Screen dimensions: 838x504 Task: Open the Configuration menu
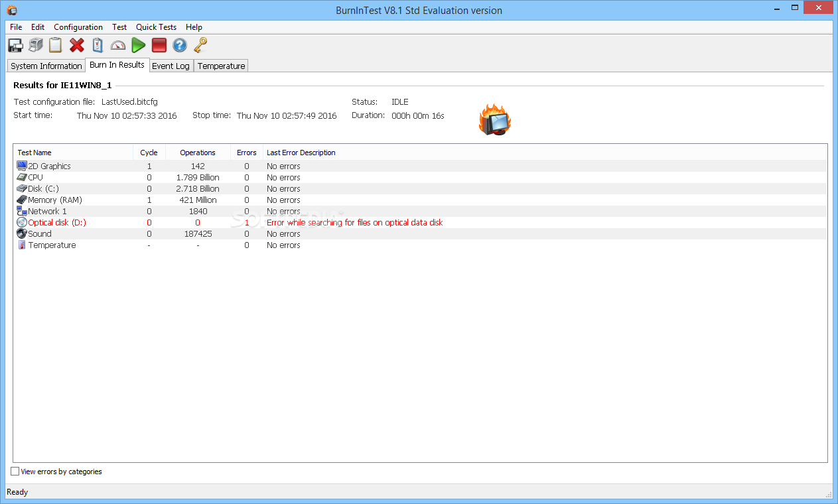pyautogui.click(x=78, y=27)
